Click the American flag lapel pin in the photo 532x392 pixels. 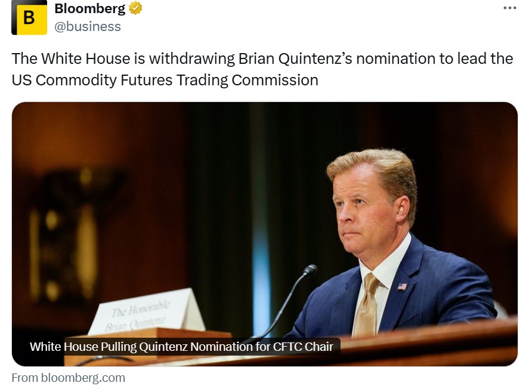click(x=402, y=286)
